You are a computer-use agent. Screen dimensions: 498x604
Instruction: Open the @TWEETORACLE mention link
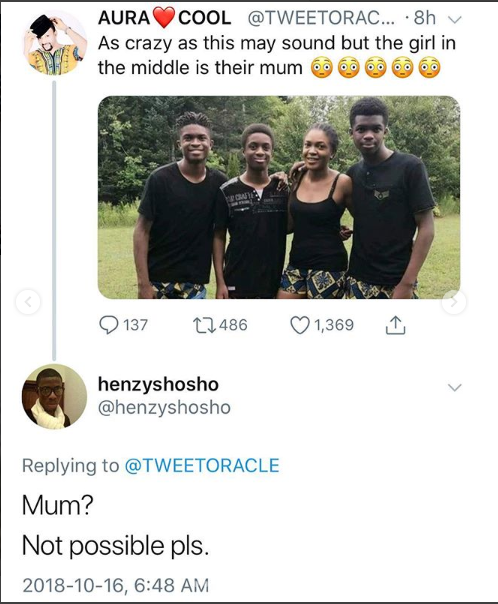tap(202, 466)
